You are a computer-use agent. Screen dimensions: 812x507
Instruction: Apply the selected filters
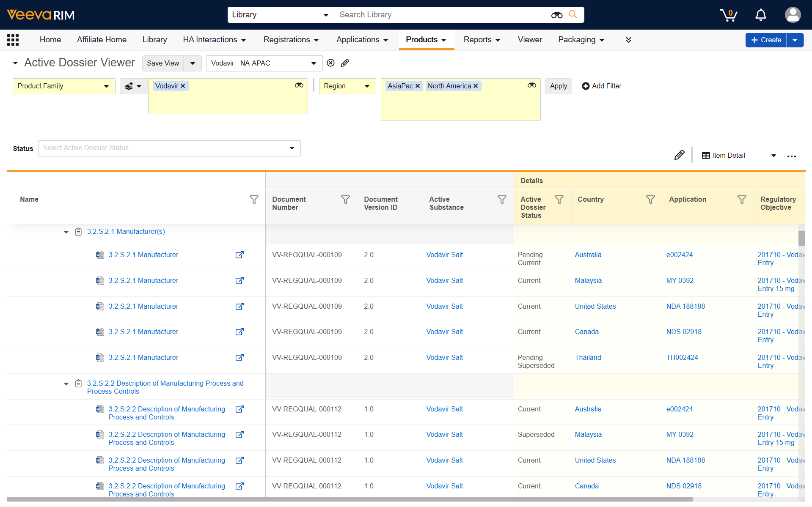tap(558, 86)
